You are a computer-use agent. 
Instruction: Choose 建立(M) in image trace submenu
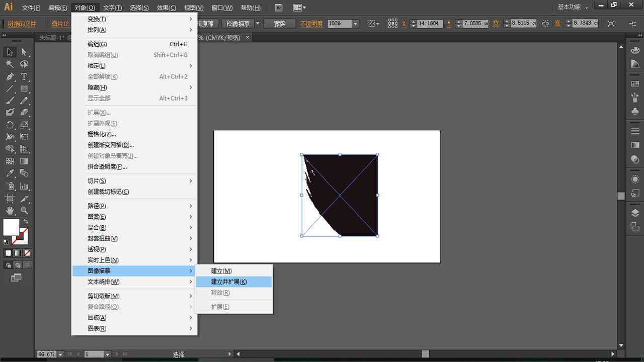coord(234,271)
